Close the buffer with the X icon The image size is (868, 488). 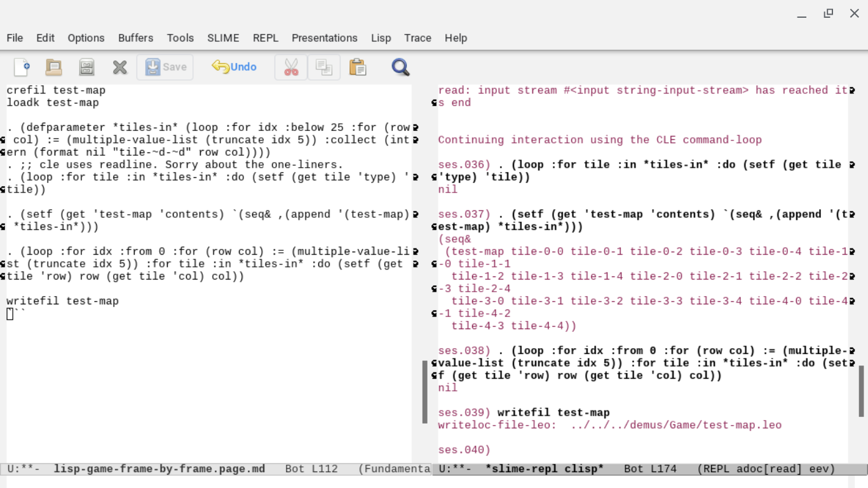click(x=119, y=67)
